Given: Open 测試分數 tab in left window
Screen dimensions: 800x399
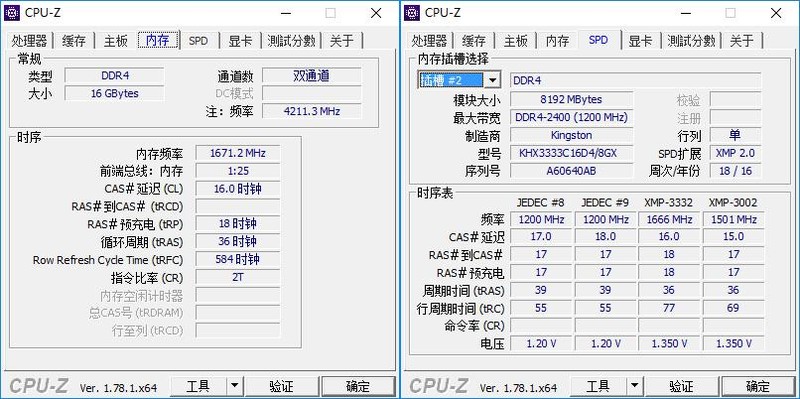Looking at the screenshot, I should (291, 41).
